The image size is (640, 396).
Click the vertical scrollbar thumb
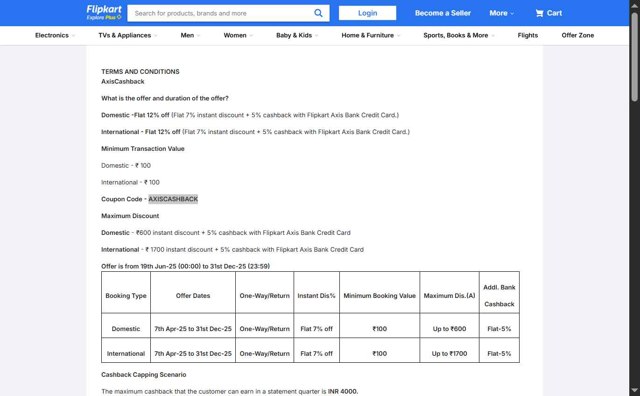[x=634, y=56]
